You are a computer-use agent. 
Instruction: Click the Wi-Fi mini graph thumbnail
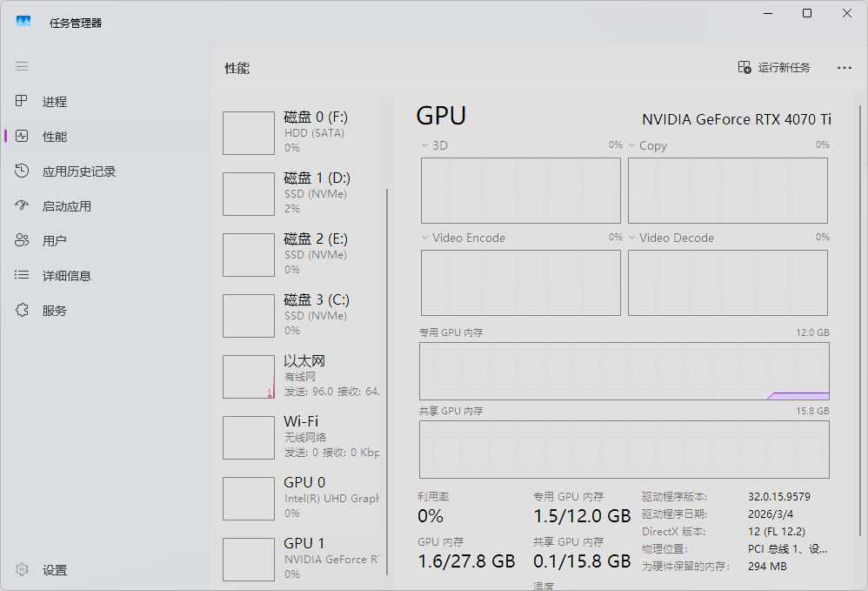point(249,438)
